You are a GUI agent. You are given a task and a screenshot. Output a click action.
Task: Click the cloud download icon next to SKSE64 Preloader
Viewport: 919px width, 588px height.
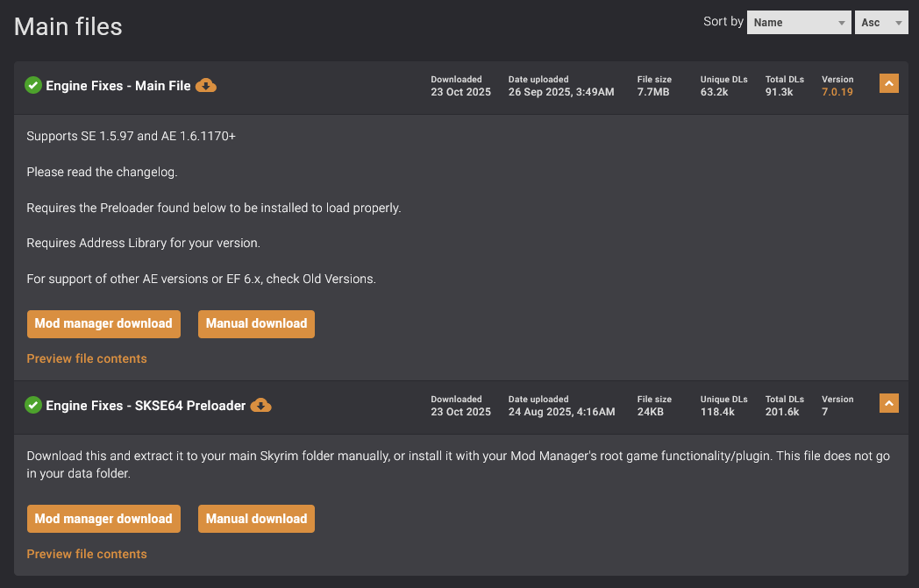(x=260, y=405)
